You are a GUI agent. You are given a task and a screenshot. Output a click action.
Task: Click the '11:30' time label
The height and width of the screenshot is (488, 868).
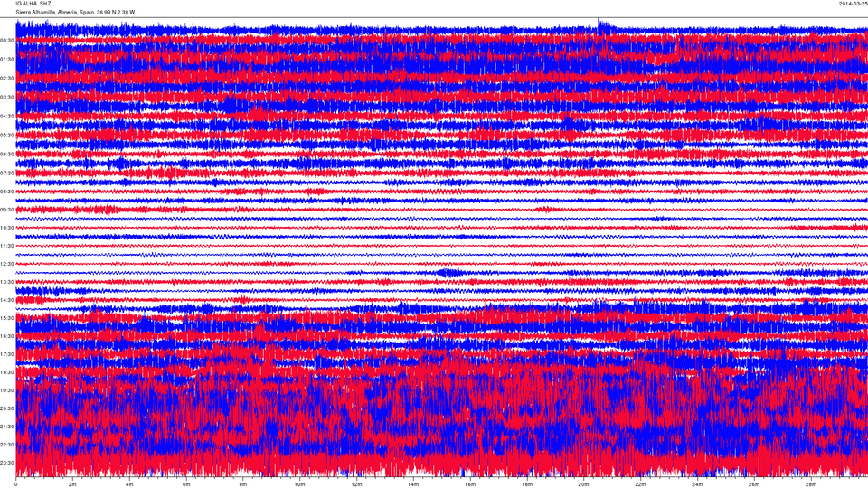pyautogui.click(x=7, y=246)
